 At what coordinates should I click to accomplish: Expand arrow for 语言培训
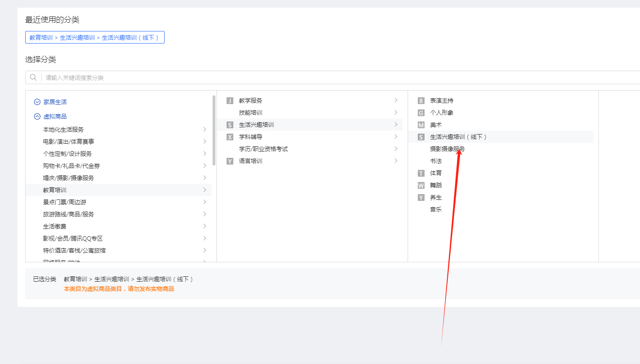[x=396, y=161]
